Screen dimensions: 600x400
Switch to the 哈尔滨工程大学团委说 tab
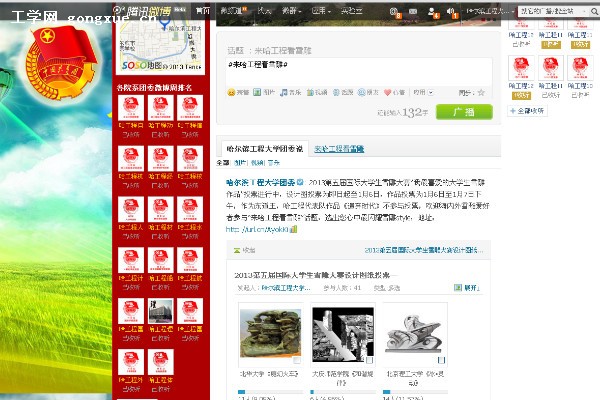click(x=263, y=148)
